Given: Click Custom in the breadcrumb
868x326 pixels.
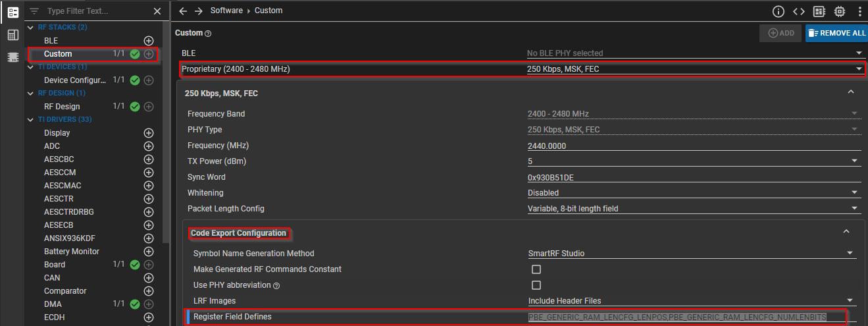Looking at the screenshot, I should point(268,11).
